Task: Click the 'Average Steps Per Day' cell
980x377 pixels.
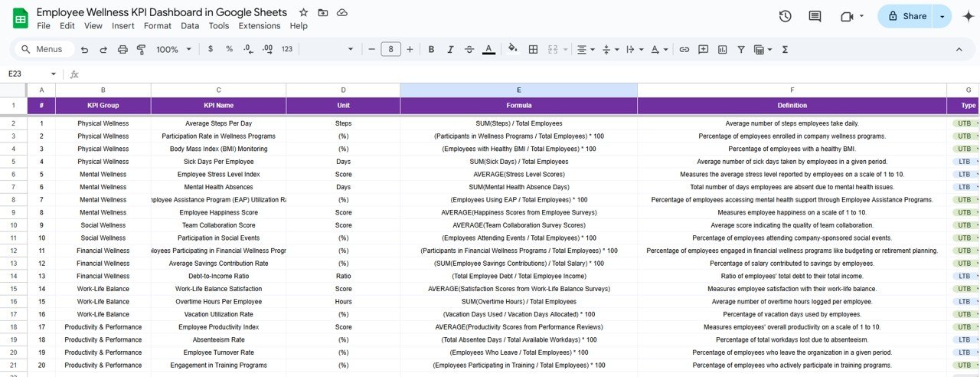Action: [x=218, y=123]
